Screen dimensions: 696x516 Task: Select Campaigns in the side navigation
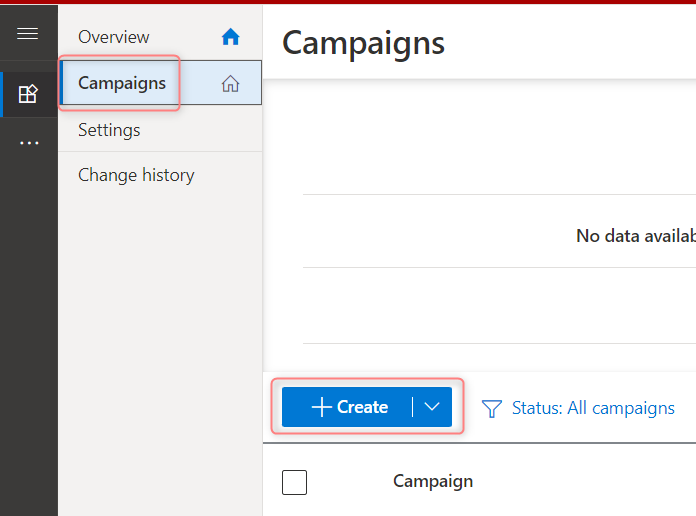tap(122, 83)
